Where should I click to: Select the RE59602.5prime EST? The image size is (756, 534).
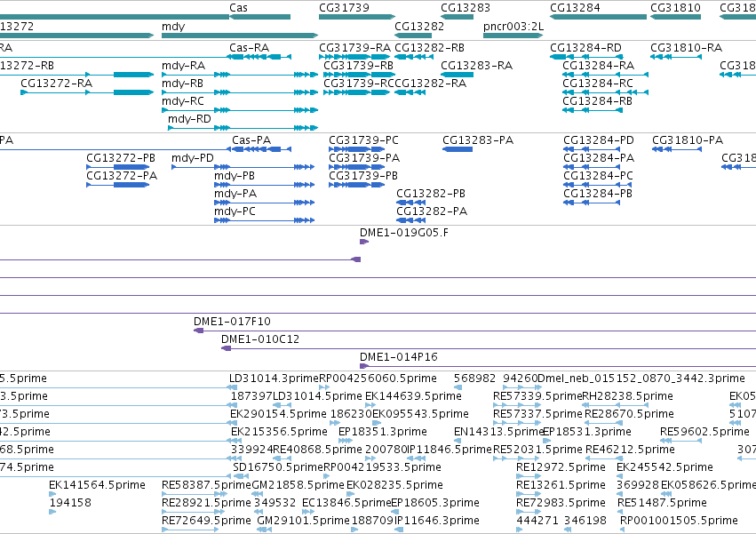click(680, 441)
